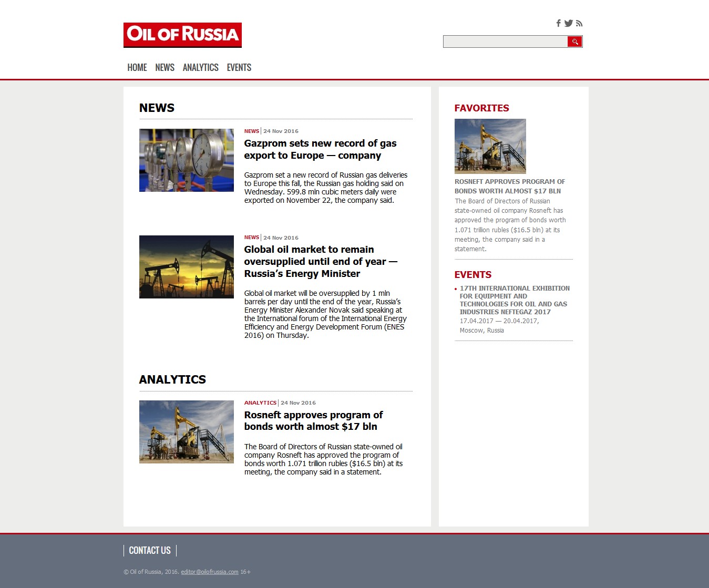
Task: Open the Analytics menu item
Action: (x=201, y=67)
